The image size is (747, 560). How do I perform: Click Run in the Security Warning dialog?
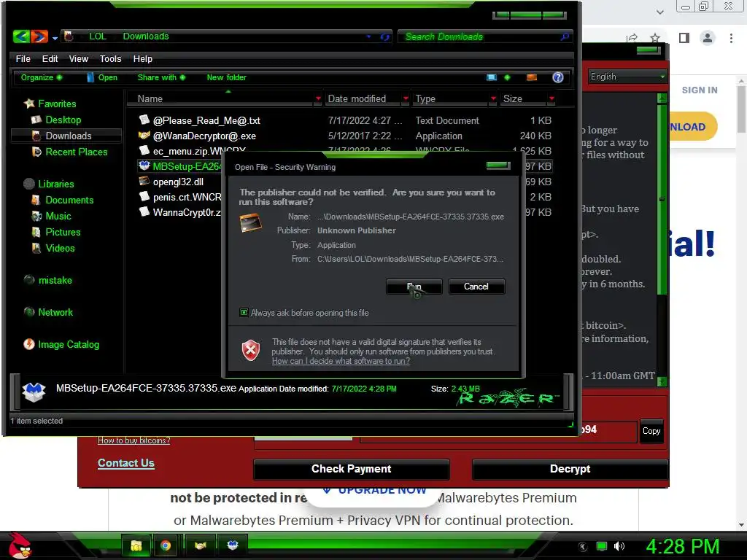(414, 287)
